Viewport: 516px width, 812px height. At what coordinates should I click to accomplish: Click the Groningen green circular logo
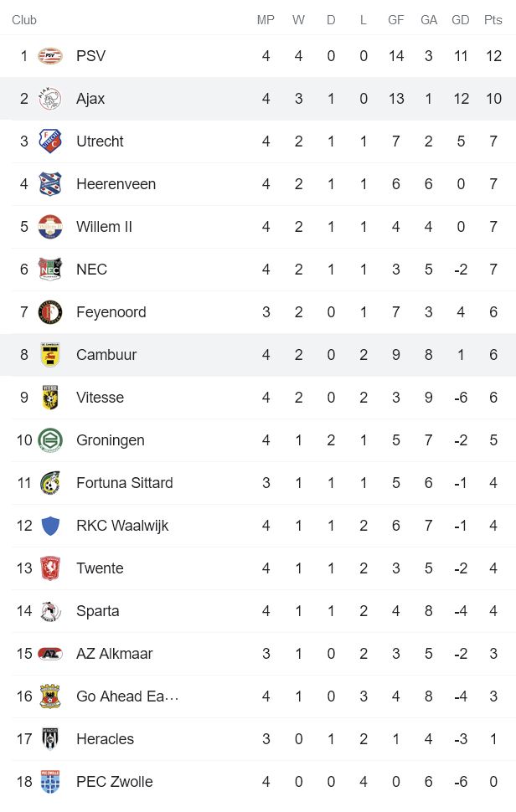tap(50, 440)
